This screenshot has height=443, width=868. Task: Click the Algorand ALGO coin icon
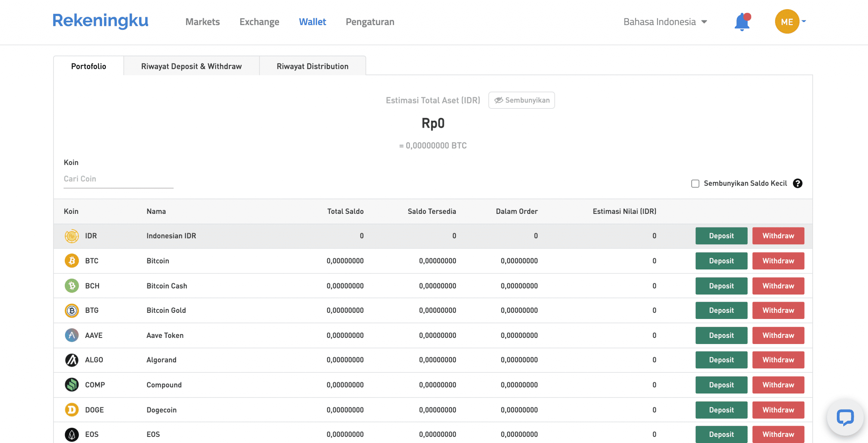[72, 359]
